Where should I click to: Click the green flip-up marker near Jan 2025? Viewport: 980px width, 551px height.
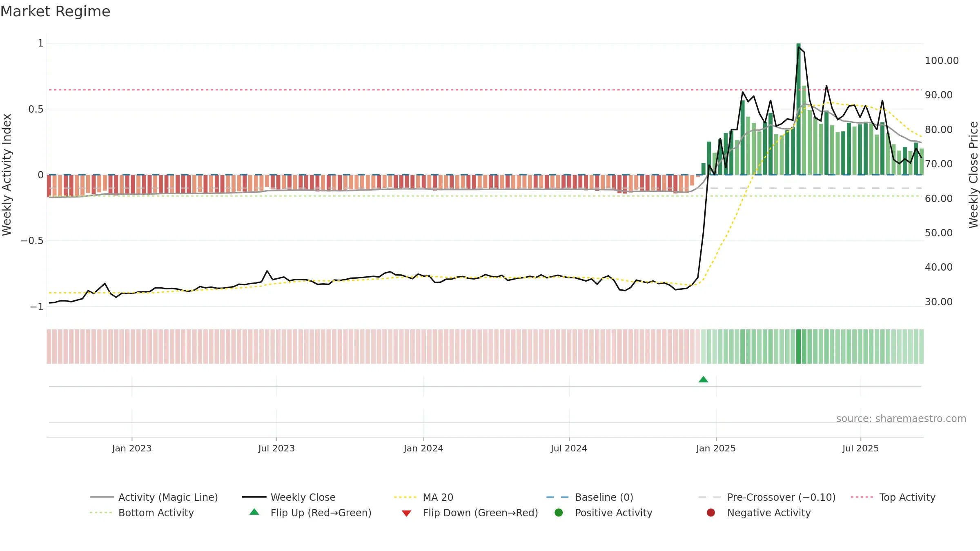click(x=703, y=380)
